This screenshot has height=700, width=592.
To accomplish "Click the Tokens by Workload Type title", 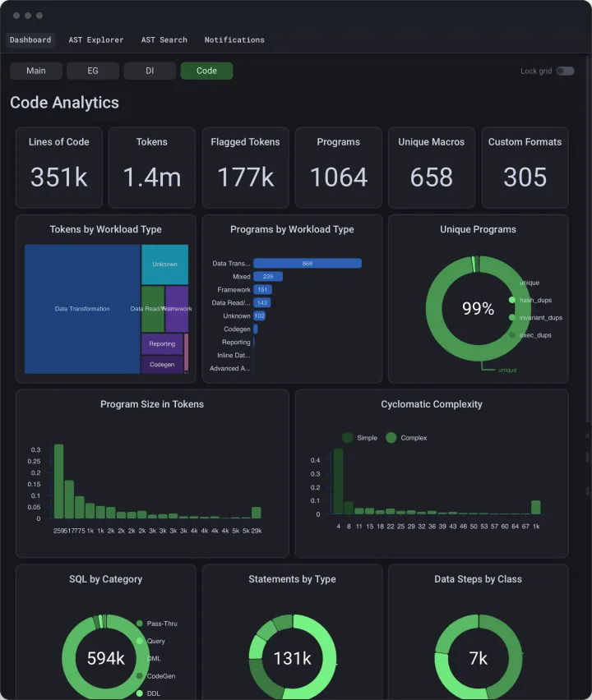I will (x=105, y=229).
